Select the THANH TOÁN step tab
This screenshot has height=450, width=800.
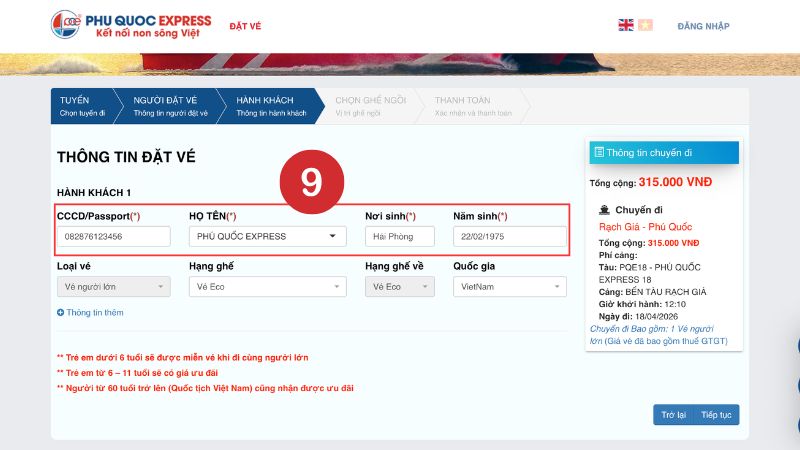point(472,106)
